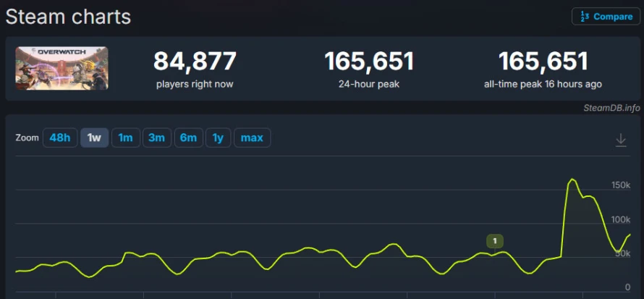
Task: Set chart zoom to 1y
Action: 218,138
